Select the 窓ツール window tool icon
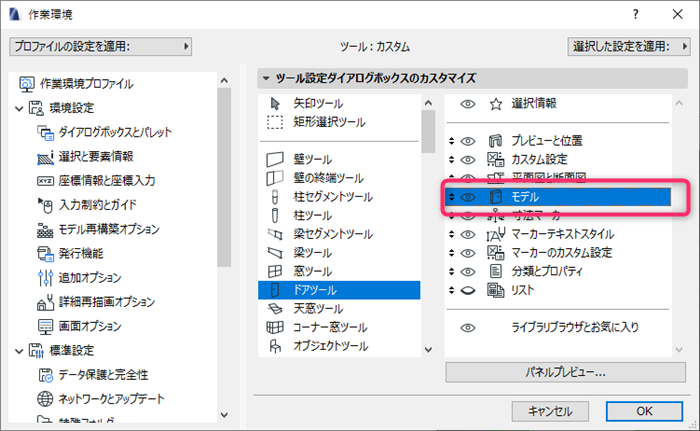700x431 pixels. point(275,271)
